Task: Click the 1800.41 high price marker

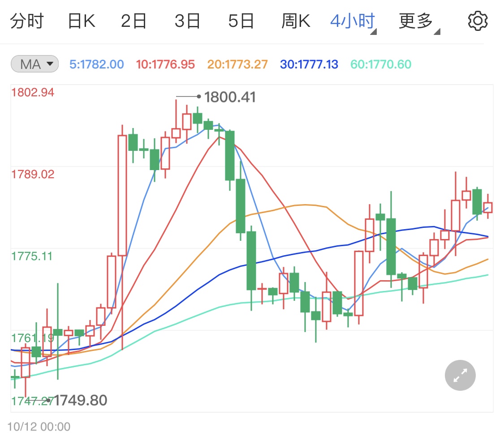Action: click(x=230, y=97)
